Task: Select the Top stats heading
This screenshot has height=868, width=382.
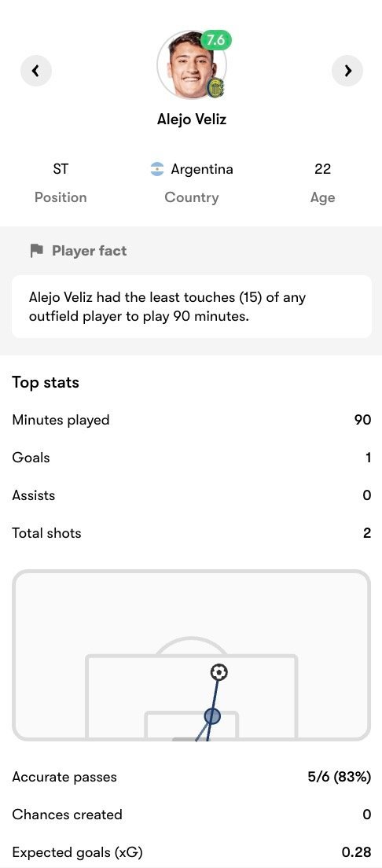Action: click(46, 383)
